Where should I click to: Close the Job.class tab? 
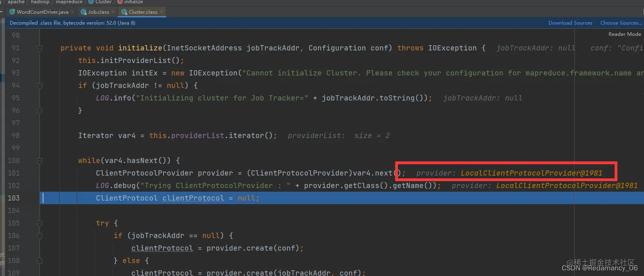(x=113, y=12)
